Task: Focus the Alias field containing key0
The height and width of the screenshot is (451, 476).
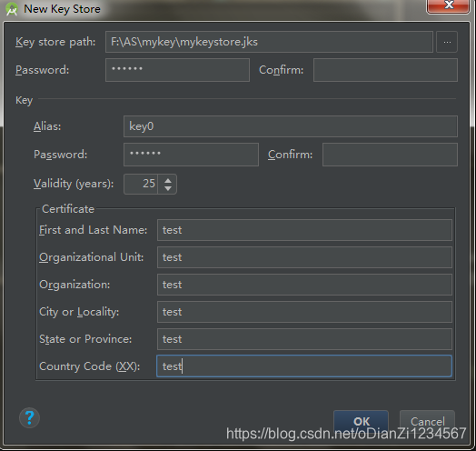Action: pos(290,126)
